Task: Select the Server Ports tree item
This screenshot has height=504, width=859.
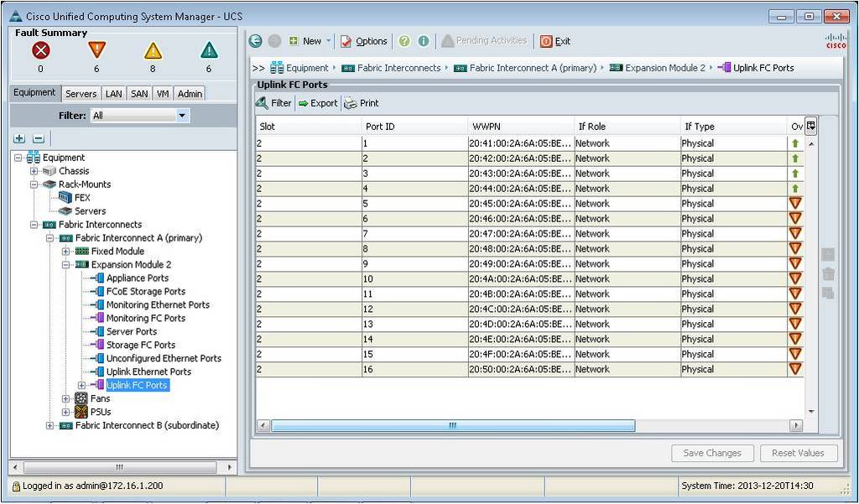Action: [132, 331]
